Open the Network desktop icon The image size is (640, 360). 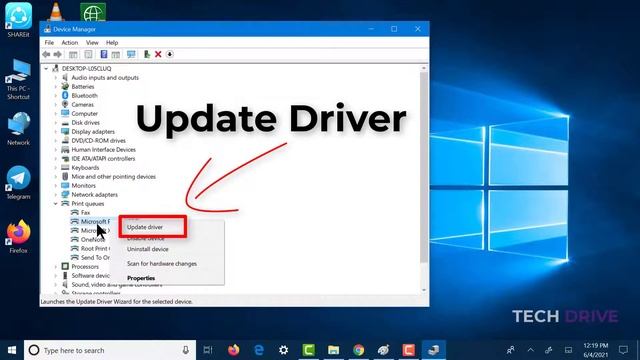(x=18, y=129)
